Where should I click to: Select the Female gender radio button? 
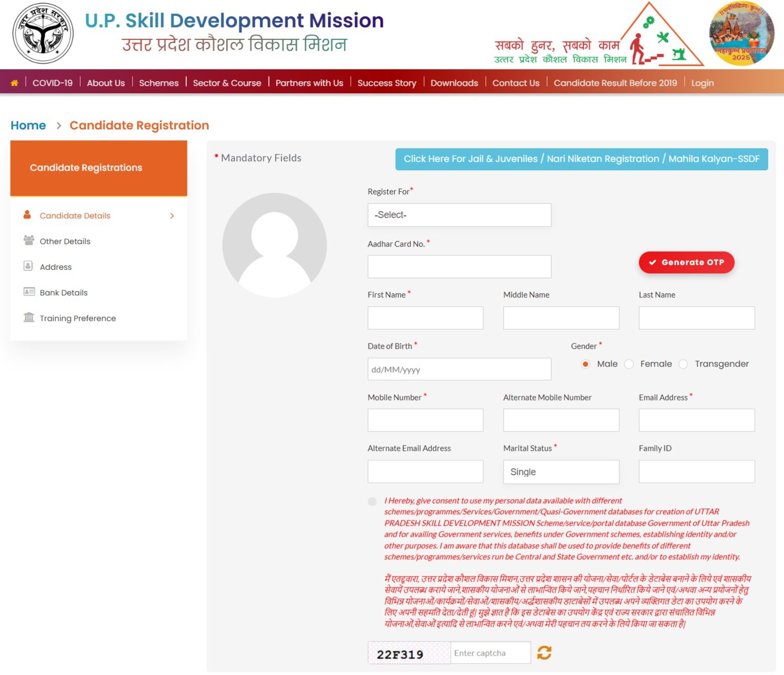click(x=629, y=364)
